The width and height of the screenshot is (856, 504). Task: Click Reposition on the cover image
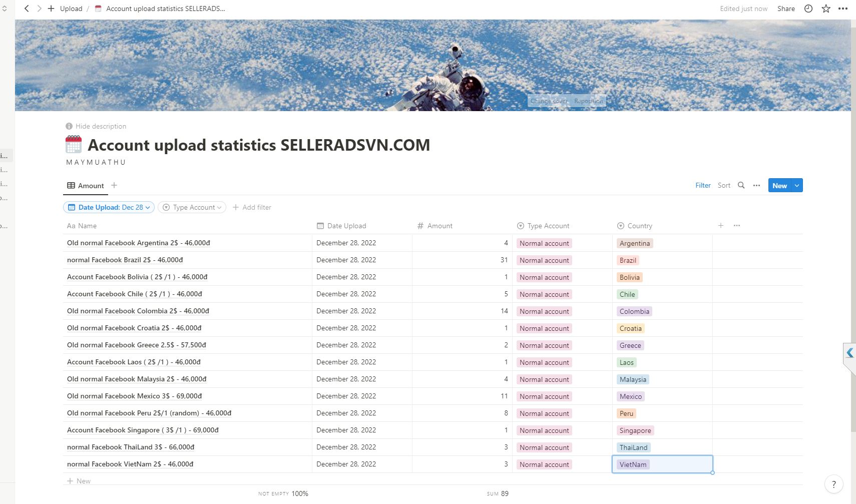coord(589,101)
